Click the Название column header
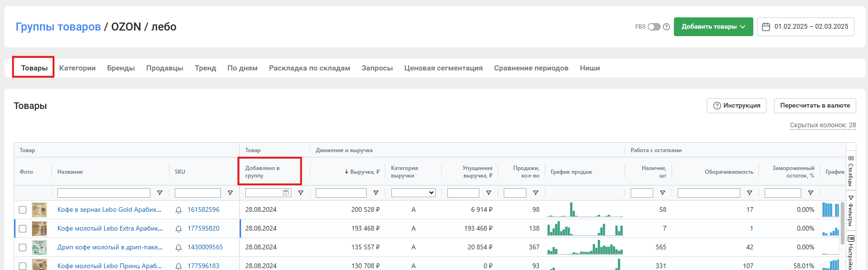The height and width of the screenshot is (270, 868). coord(70,172)
